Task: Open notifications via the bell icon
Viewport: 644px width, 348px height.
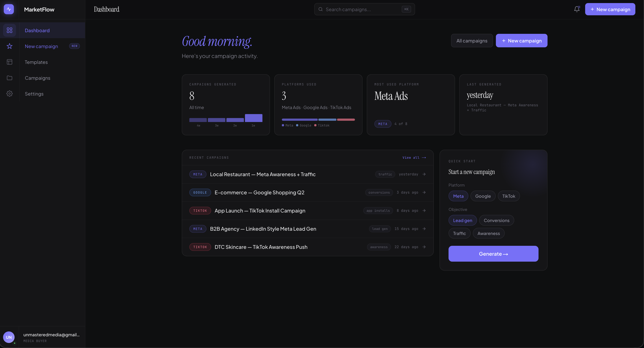Action: point(577,9)
